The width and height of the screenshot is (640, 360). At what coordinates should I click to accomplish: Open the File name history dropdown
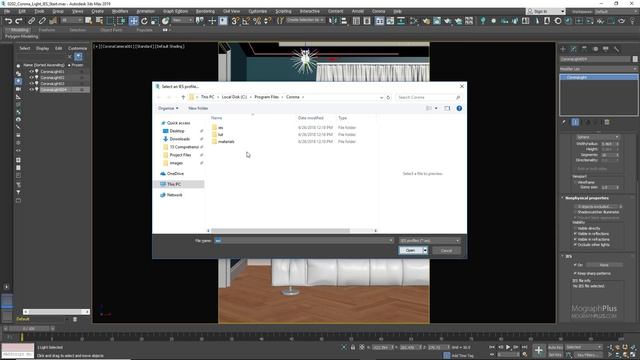point(391,240)
